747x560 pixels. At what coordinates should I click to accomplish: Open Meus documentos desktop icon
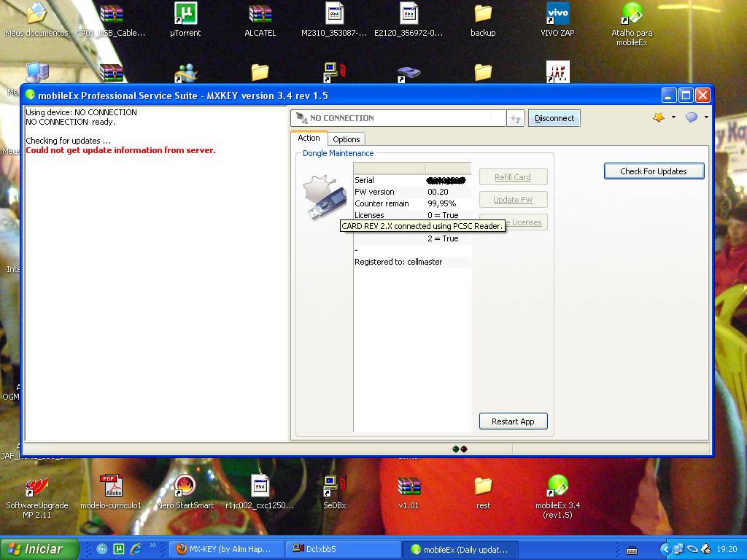pyautogui.click(x=36, y=20)
